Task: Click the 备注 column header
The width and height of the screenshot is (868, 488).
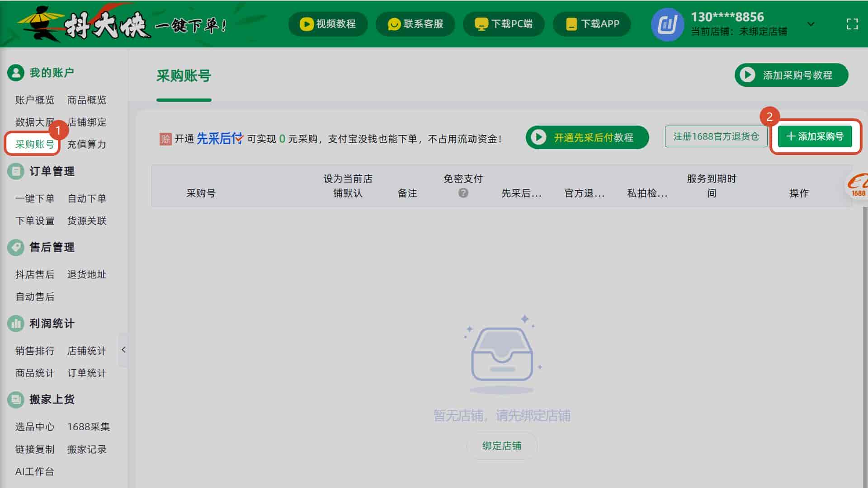Action: [x=407, y=193]
